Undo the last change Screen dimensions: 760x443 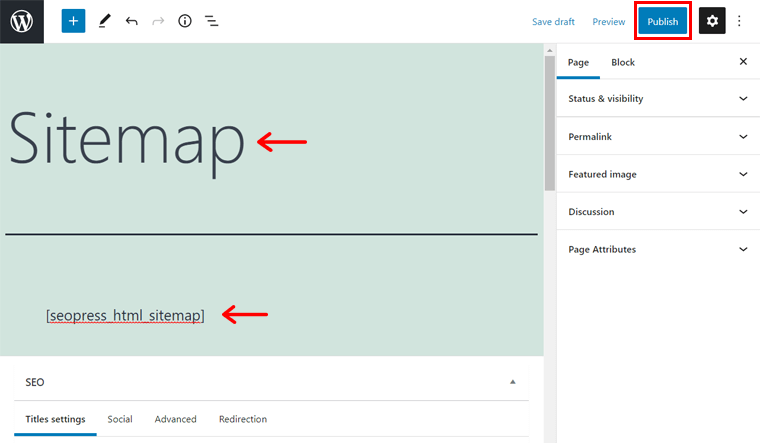pyautogui.click(x=131, y=21)
